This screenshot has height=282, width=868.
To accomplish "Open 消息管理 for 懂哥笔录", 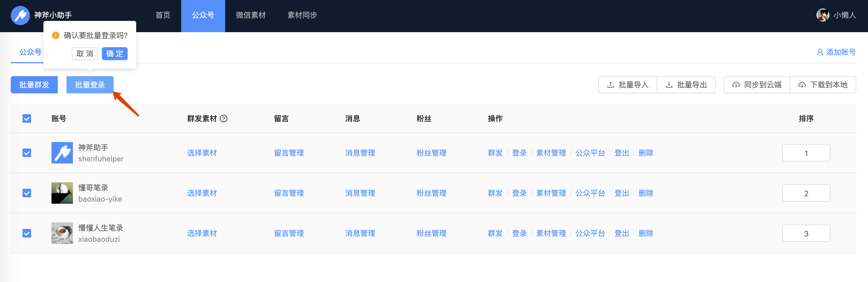I will 360,193.
